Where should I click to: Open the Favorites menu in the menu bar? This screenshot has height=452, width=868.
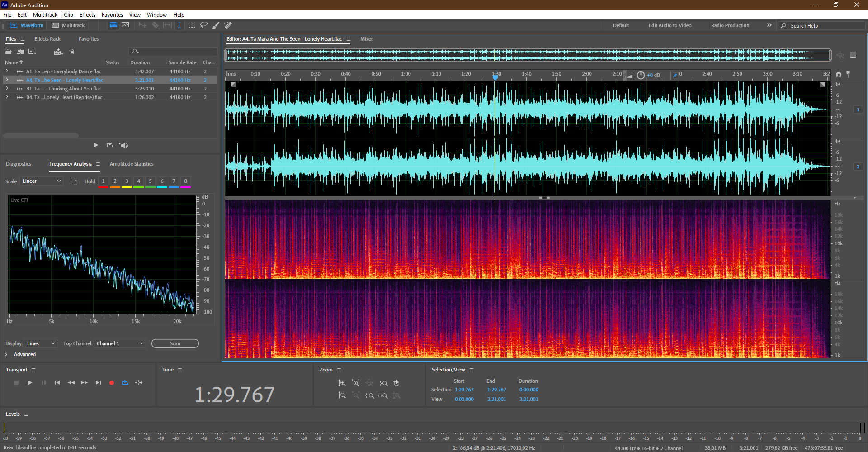pos(112,15)
